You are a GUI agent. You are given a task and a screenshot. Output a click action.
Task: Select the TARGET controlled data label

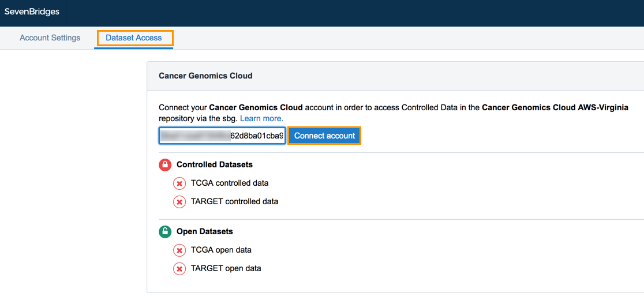click(234, 202)
